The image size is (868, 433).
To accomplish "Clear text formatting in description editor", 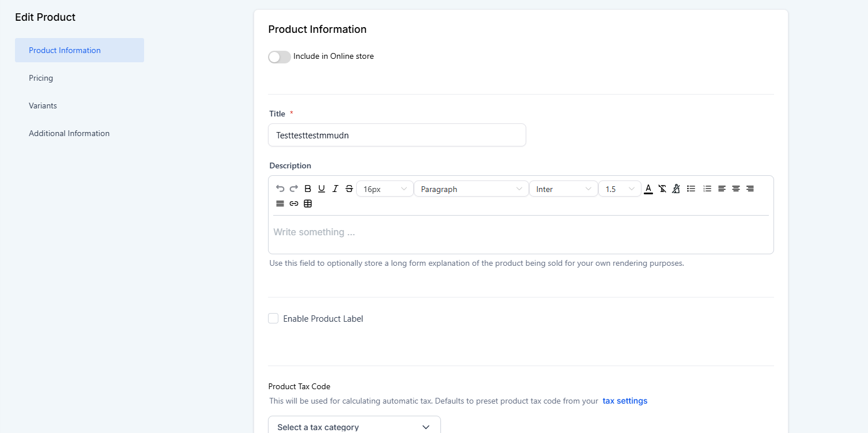I will click(x=662, y=189).
